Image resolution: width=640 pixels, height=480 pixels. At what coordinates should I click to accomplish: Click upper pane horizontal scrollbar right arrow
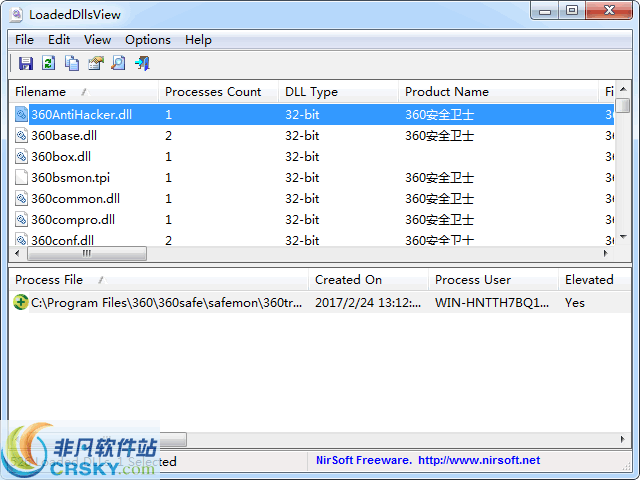pyautogui.click(x=606, y=253)
